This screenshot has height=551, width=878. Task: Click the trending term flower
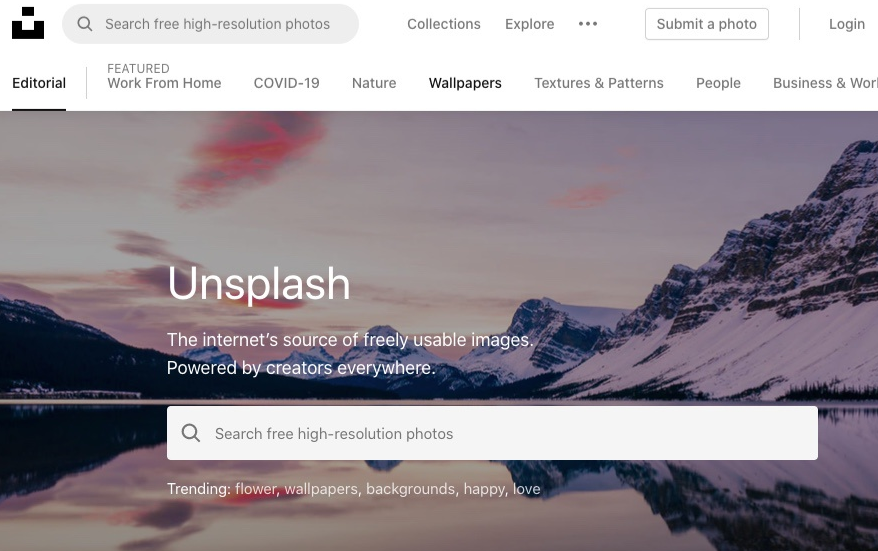click(x=255, y=489)
